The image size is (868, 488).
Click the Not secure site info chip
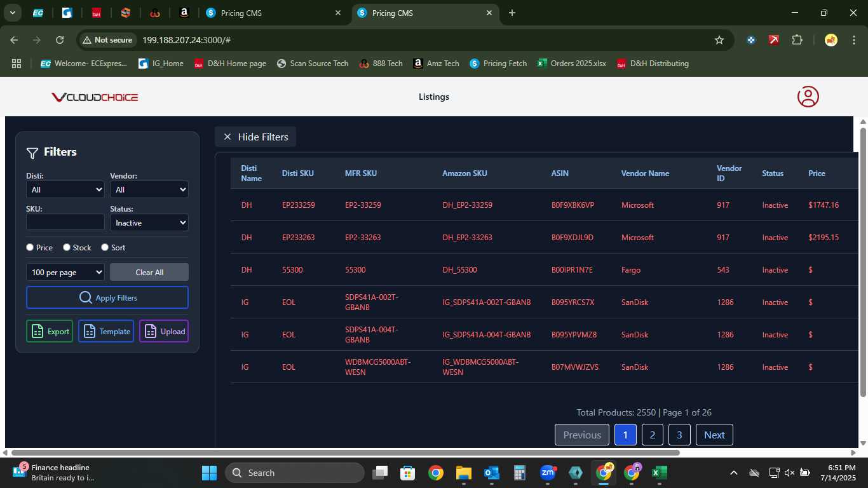[x=107, y=40]
